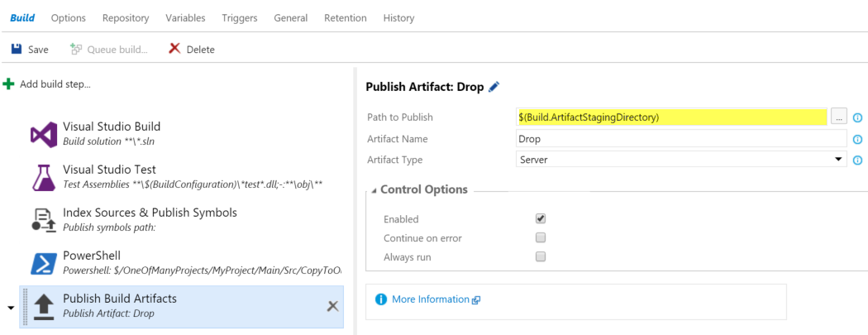Check the Always run checkbox

coord(541,256)
